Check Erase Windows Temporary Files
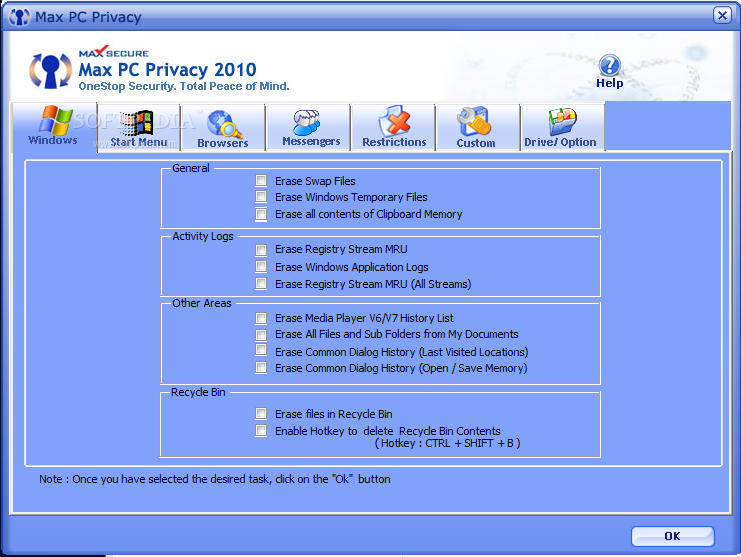This screenshot has width=741, height=557. pyautogui.click(x=261, y=197)
